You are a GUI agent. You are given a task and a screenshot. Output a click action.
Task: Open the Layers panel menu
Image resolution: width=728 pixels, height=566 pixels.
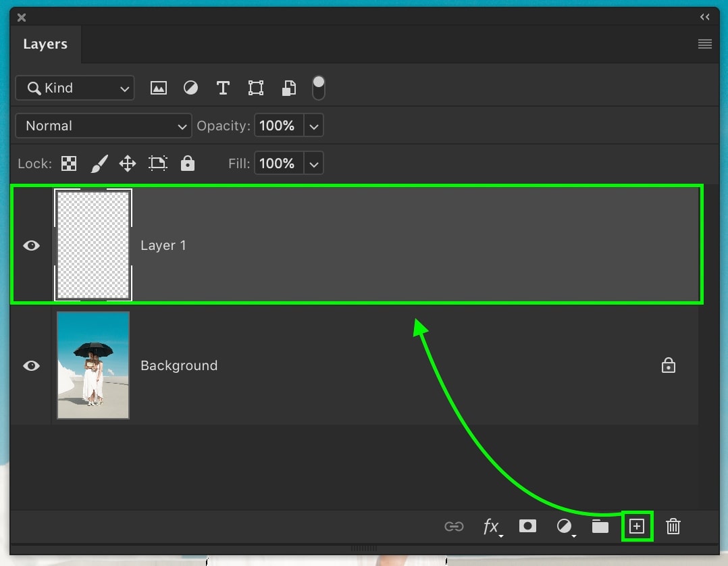tap(705, 44)
